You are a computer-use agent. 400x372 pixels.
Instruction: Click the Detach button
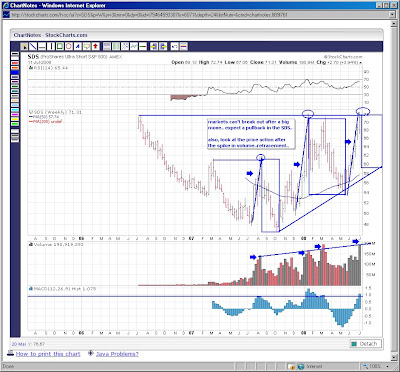[x=365, y=344]
